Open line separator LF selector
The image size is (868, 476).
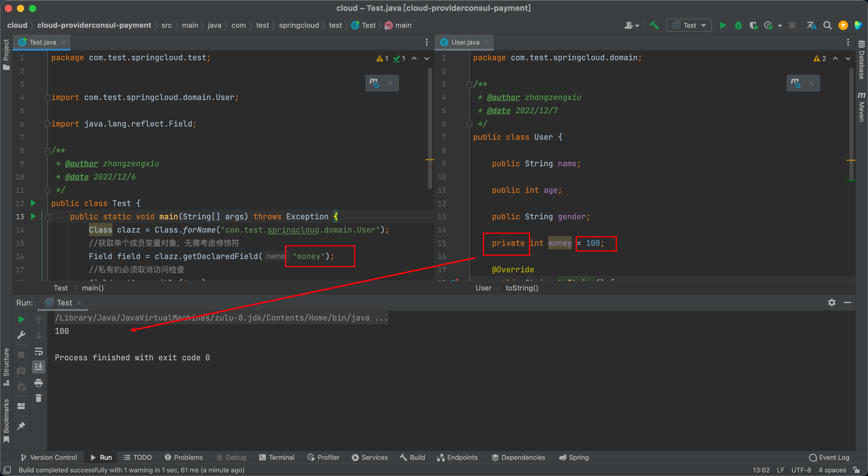(780, 470)
